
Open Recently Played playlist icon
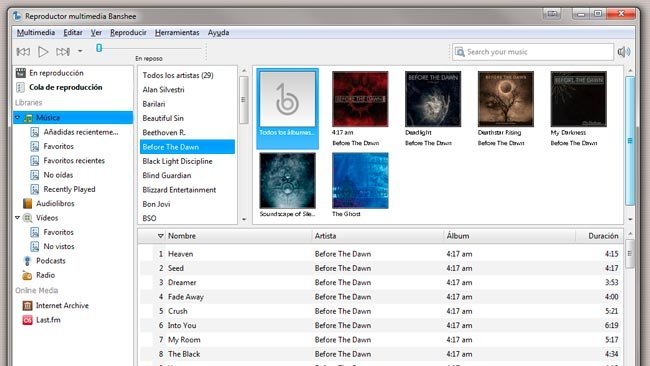point(35,189)
